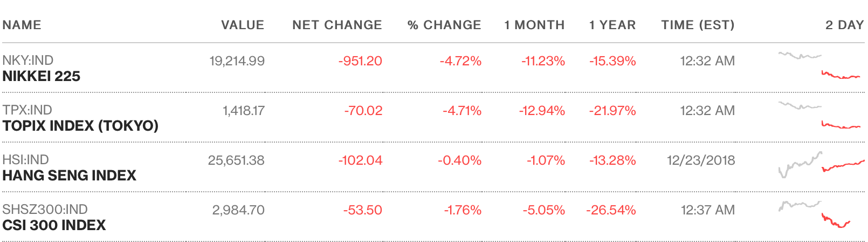868x242 pixels.
Task: Click the Hang Seng two-day sparkline chart
Action: [821, 165]
